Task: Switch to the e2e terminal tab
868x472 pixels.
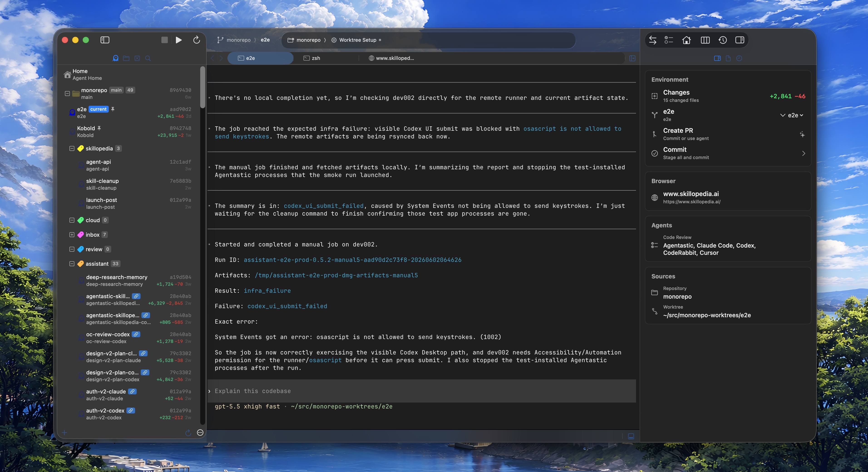Action: click(x=260, y=58)
